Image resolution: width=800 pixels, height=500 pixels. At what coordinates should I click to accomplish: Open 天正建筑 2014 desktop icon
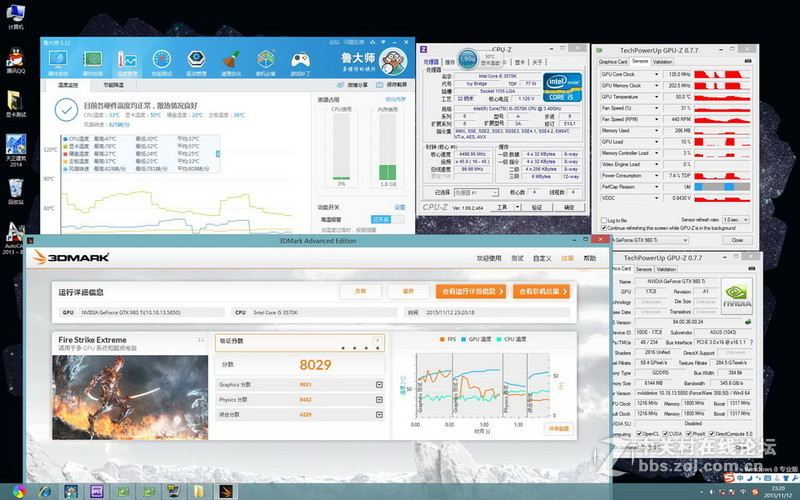tap(16, 151)
